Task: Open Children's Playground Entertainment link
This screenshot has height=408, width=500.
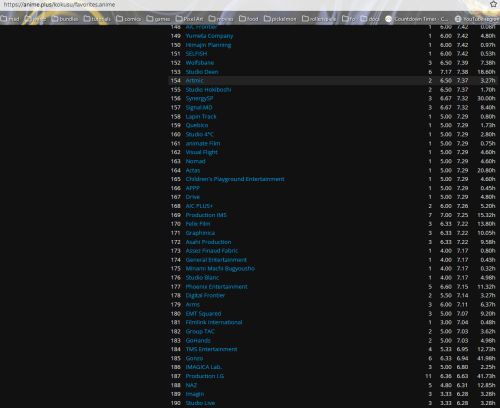Action: 235,179
